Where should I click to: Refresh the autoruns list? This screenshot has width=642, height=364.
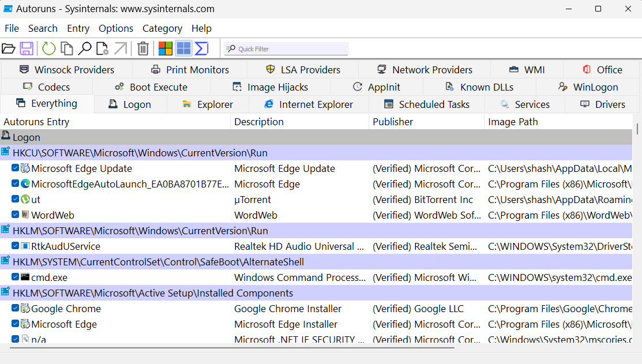(49, 48)
